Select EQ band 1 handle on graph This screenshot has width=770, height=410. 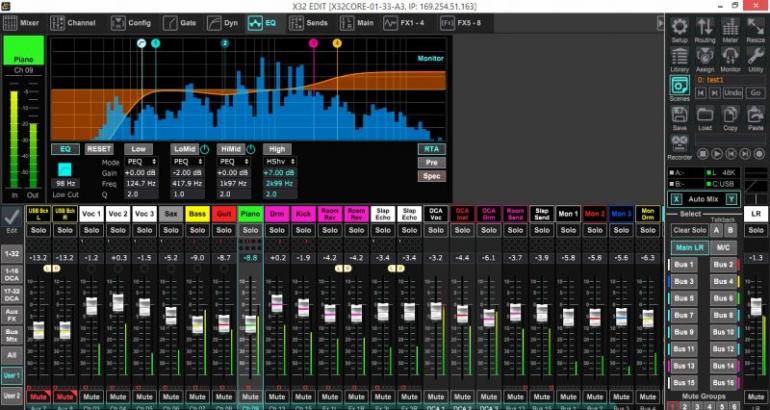tap(156, 44)
